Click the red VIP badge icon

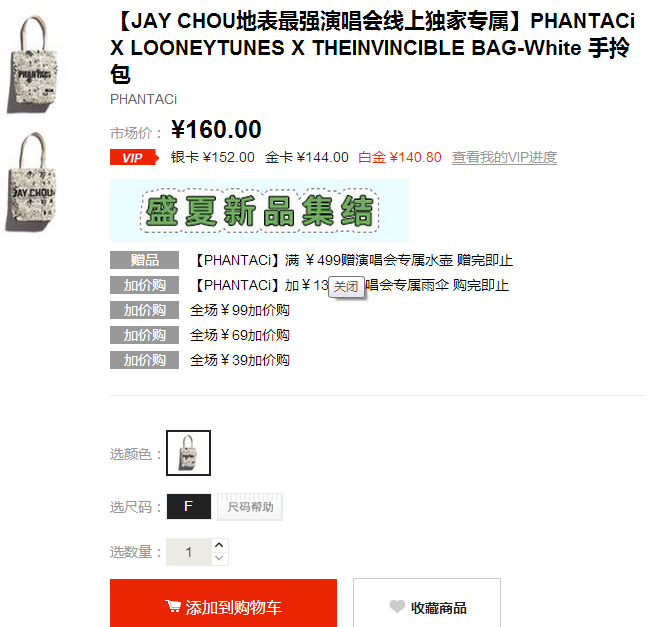[x=134, y=158]
